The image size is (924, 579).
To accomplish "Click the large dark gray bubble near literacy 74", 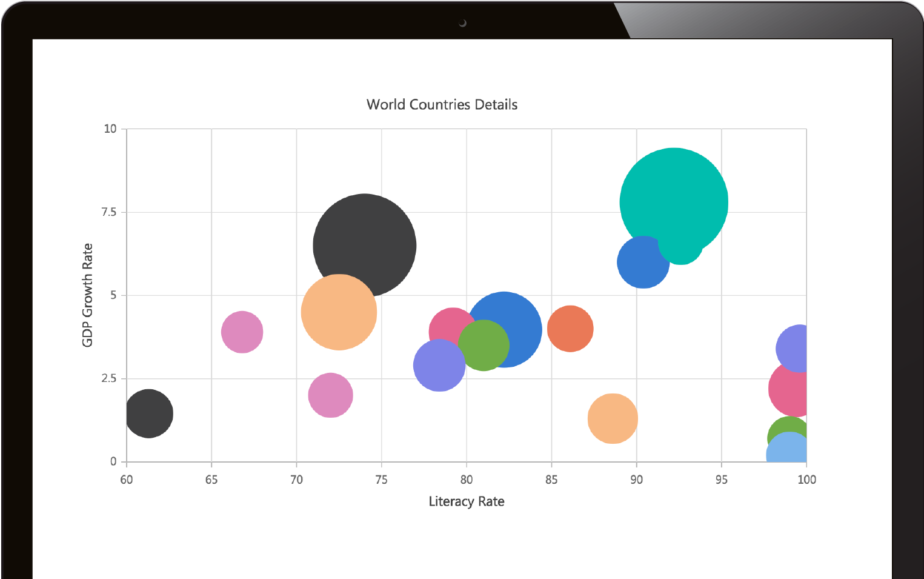I will [365, 245].
